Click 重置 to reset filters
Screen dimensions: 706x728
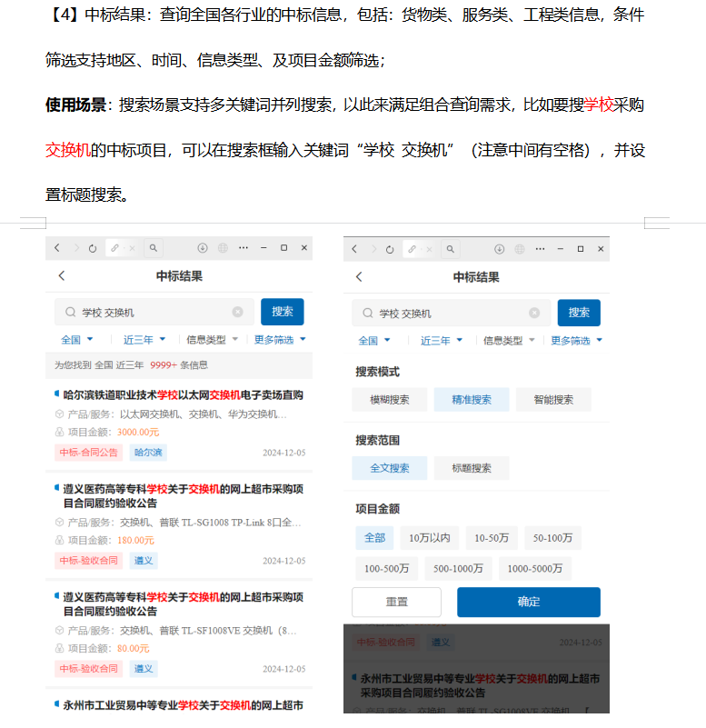point(396,602)
